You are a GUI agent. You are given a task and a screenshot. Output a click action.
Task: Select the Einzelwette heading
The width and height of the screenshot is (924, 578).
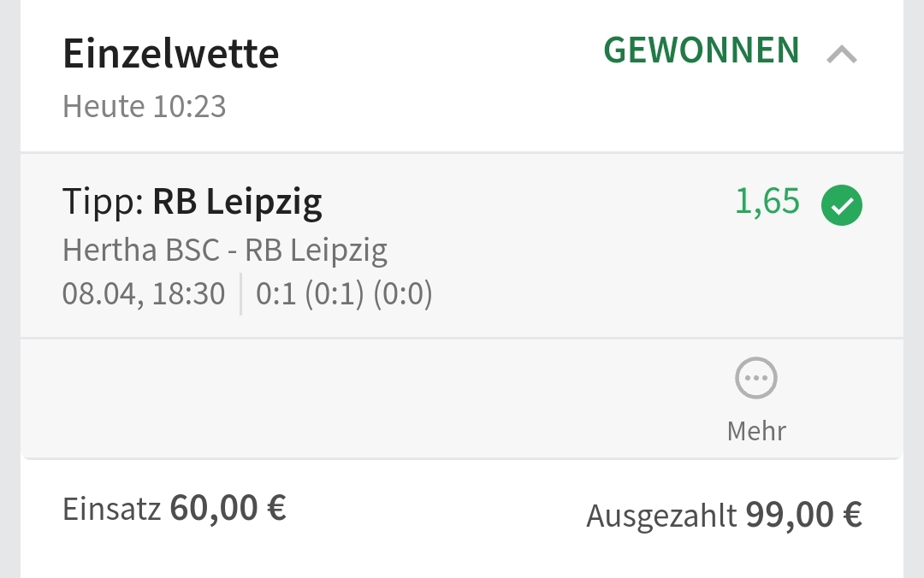coord(171,55)
